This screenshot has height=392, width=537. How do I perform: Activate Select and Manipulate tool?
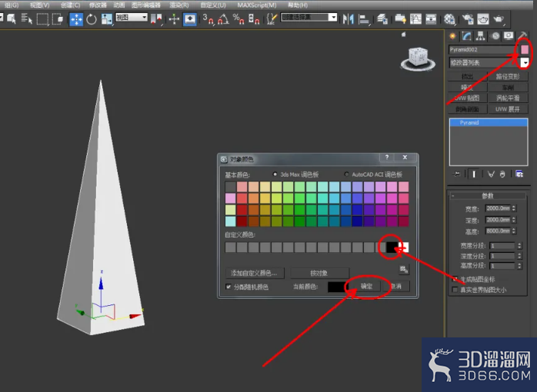(174, 18)
